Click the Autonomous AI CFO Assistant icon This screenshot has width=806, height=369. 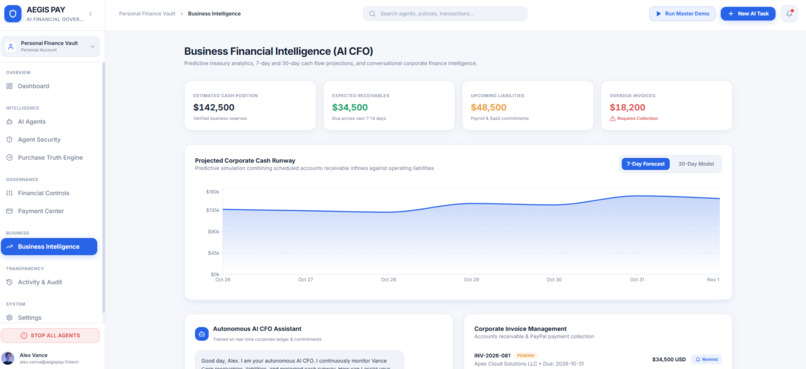click(x=202, y=334)
